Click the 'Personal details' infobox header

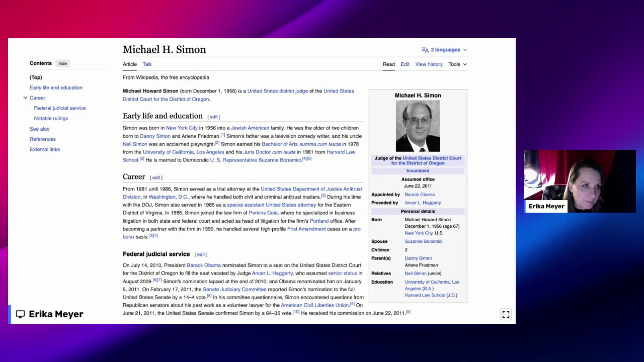pos(418,211)
